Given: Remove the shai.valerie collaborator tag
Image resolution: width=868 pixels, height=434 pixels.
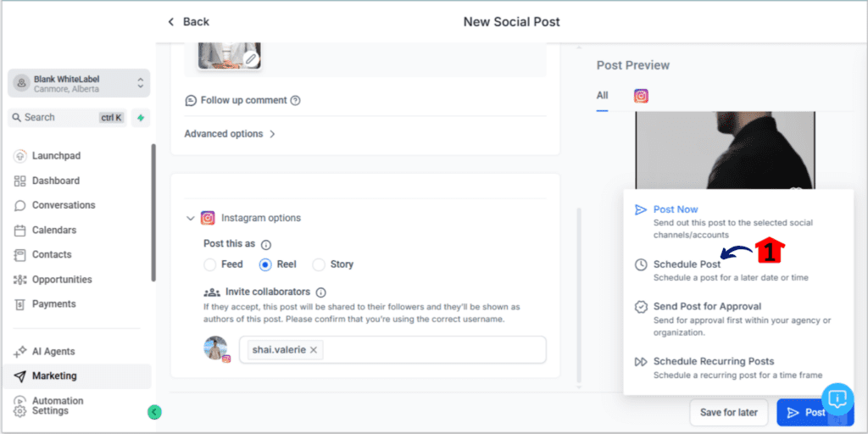Looking at the screenshot, I should (314, 350).
